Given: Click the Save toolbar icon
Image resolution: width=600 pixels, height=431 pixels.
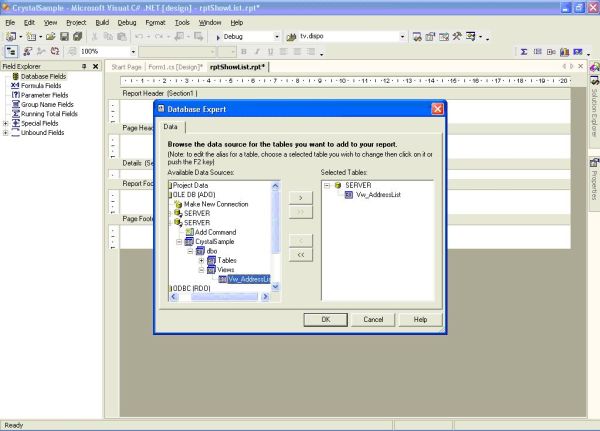Looking at the screenshot, I should [65, 37].
